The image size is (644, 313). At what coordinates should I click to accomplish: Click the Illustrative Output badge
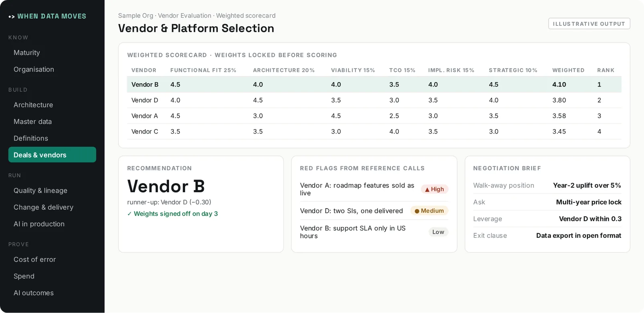pos(589,24)
